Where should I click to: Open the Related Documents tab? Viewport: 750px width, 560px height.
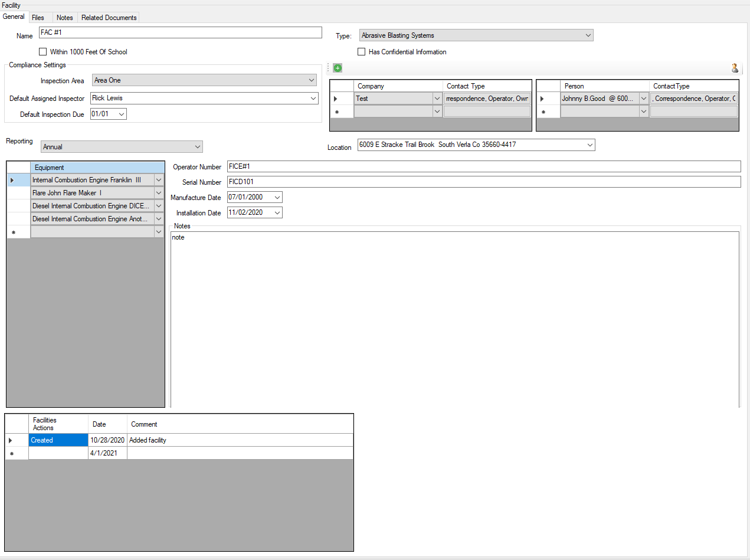point(108,17)
